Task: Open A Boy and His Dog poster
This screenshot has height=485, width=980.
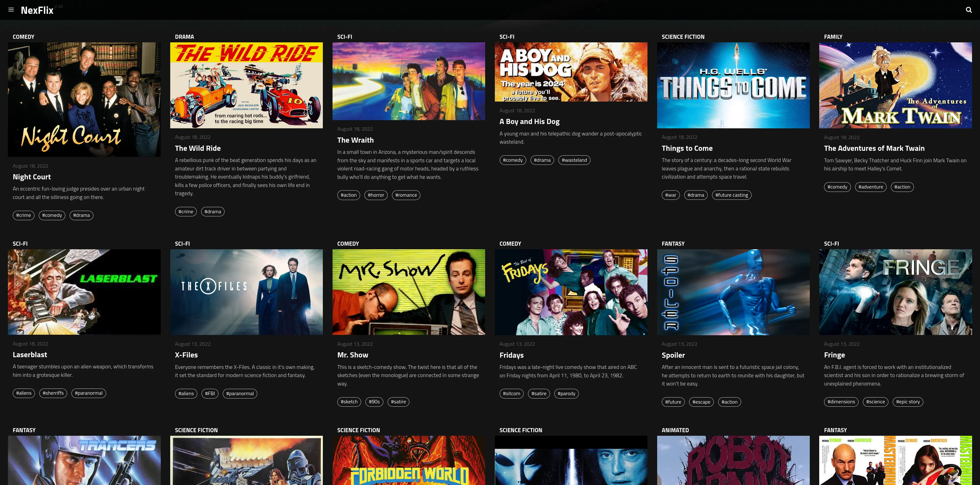Action: 571,72
